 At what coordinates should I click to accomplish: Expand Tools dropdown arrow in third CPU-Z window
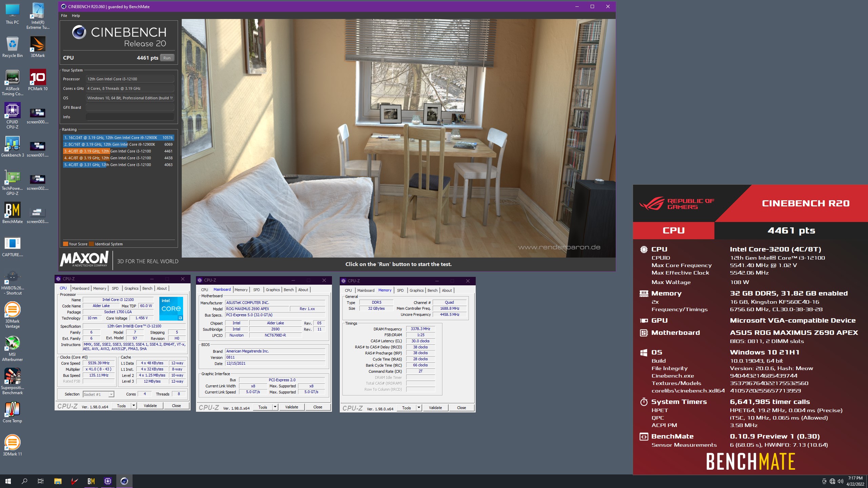pos(419,408)
